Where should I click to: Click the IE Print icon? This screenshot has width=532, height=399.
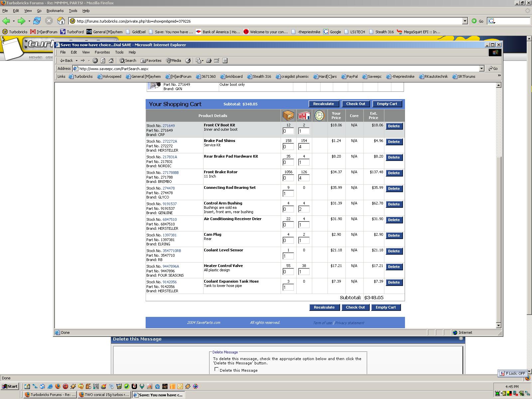tap(209, 61)
